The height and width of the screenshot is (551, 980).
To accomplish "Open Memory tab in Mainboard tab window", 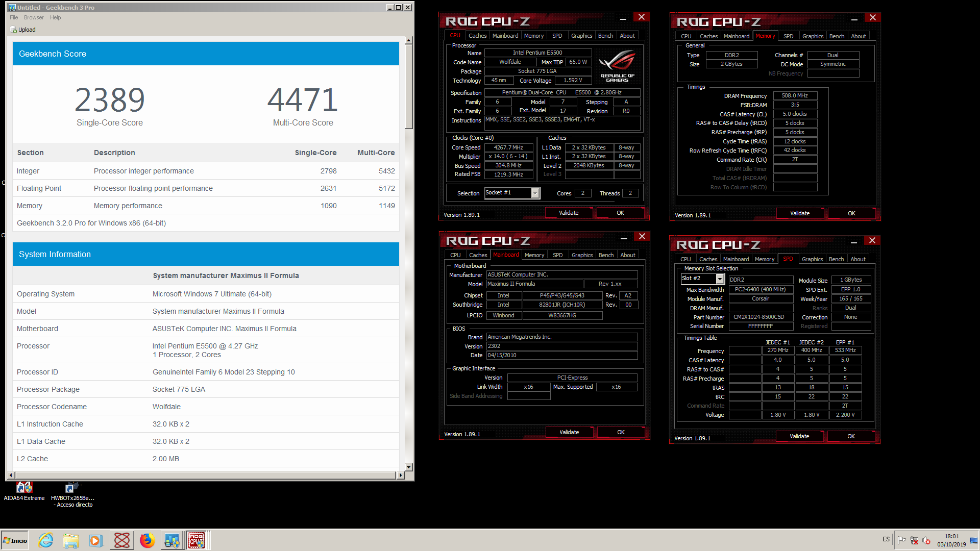I will (534, 255).
